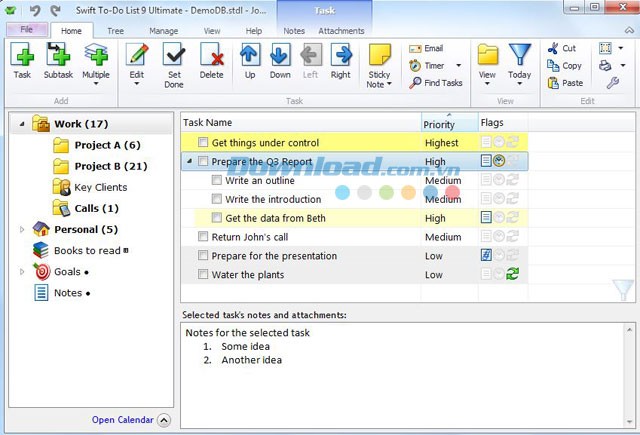Open Calendar link at bottom left
This screenshot has height=435, width=640.
tap(122, 420)
